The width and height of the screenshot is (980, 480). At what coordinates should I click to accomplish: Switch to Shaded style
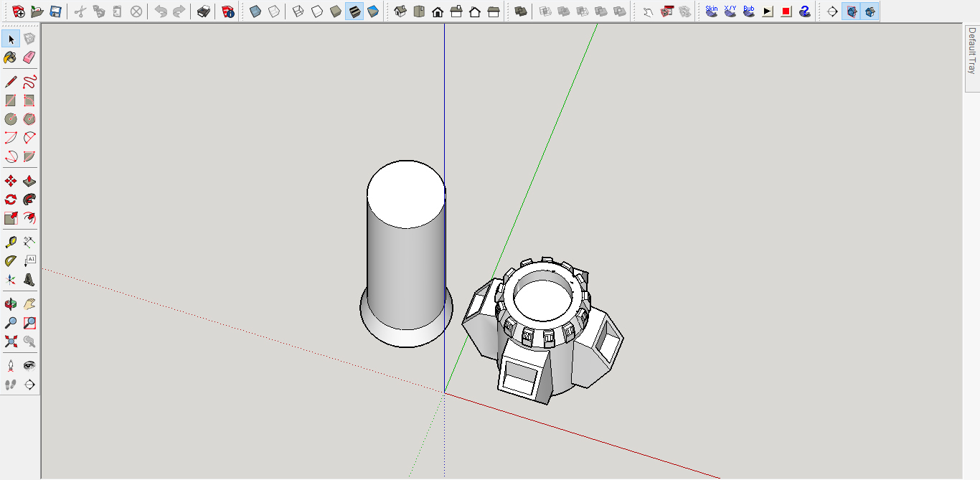tap(336, 11)
